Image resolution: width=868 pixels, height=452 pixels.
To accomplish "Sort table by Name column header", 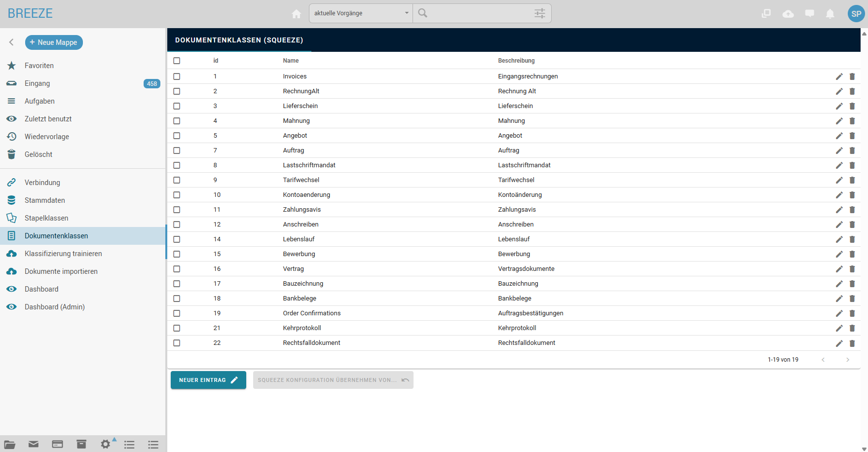I will pyautogui.click(x=291, y=61).
